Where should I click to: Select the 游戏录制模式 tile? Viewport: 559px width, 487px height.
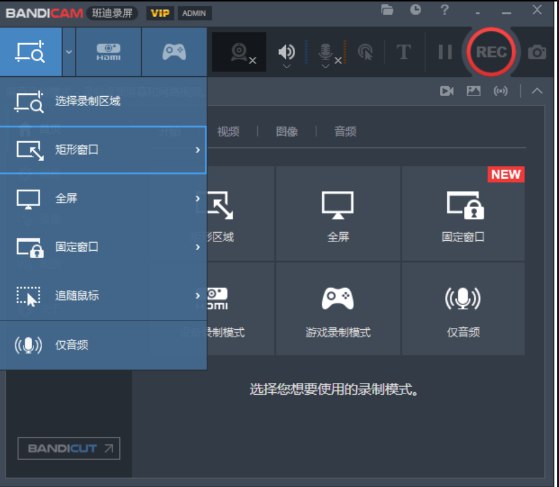pyautogui.click(x=338, y=309)
